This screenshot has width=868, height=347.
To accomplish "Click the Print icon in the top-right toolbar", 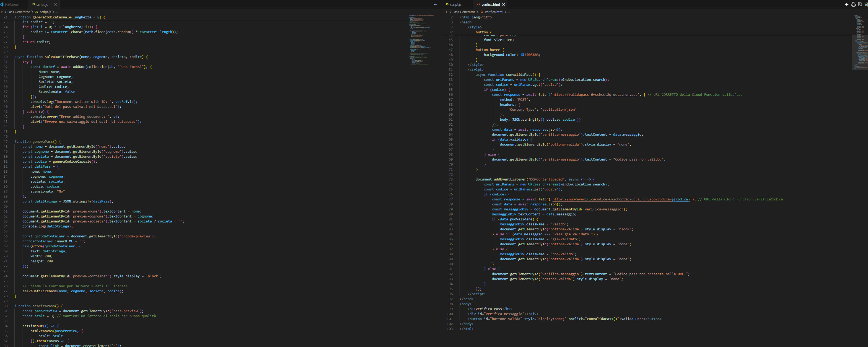I will point(853,4).
